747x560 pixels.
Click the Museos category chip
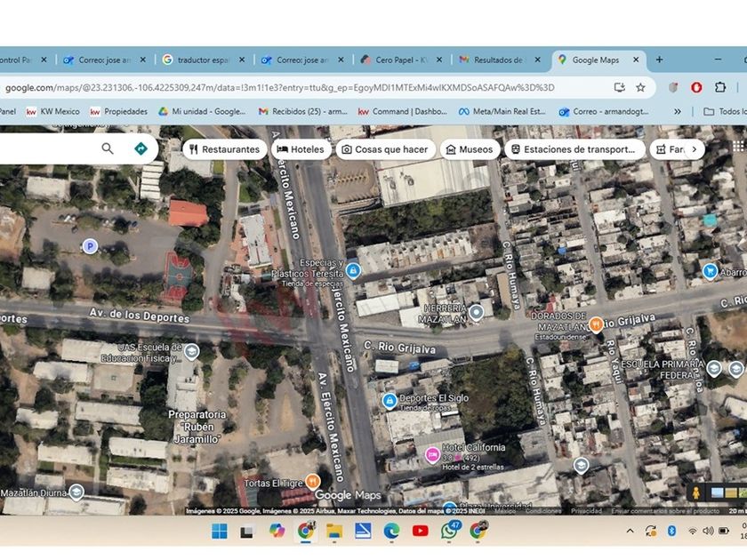coord(470,149)
